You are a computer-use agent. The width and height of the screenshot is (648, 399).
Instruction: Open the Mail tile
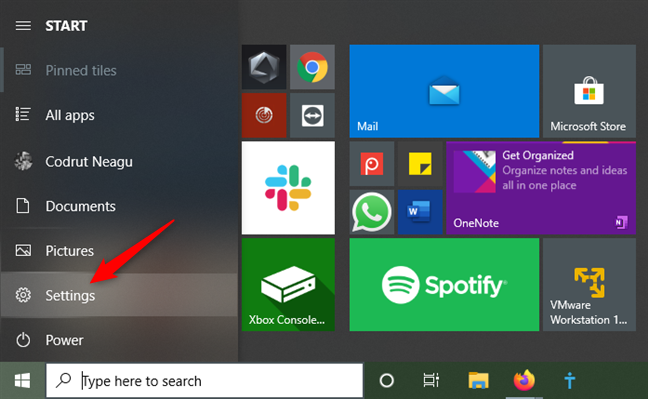pyautogui.click(x=444, y=91)
